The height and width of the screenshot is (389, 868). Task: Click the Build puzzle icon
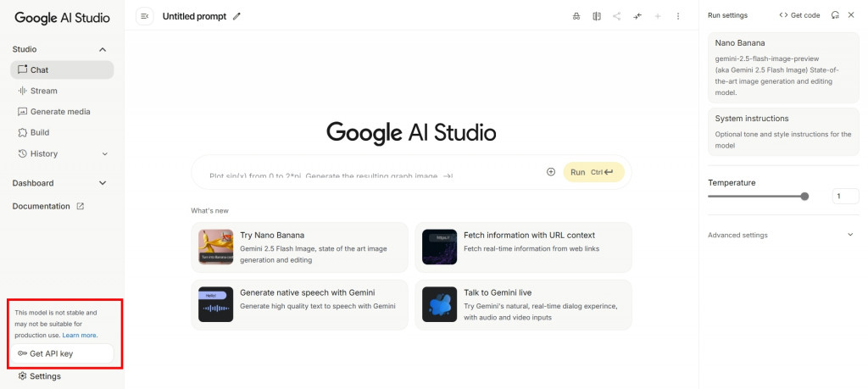tap(22, 133)
